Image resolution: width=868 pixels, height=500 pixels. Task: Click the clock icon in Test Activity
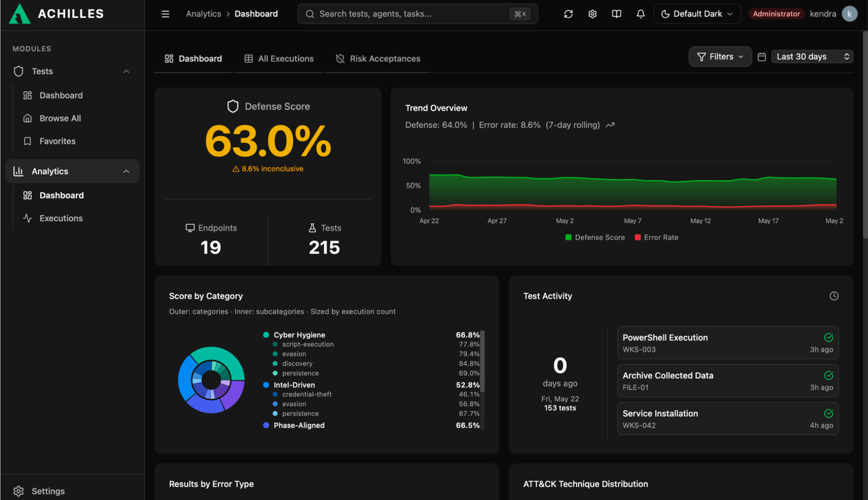pyautogui.click(x=834, y=296)
